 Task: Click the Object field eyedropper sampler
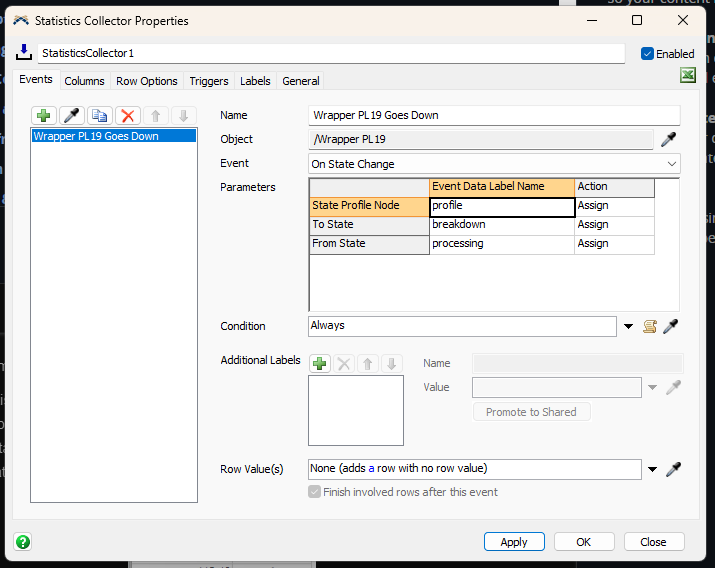669,140
